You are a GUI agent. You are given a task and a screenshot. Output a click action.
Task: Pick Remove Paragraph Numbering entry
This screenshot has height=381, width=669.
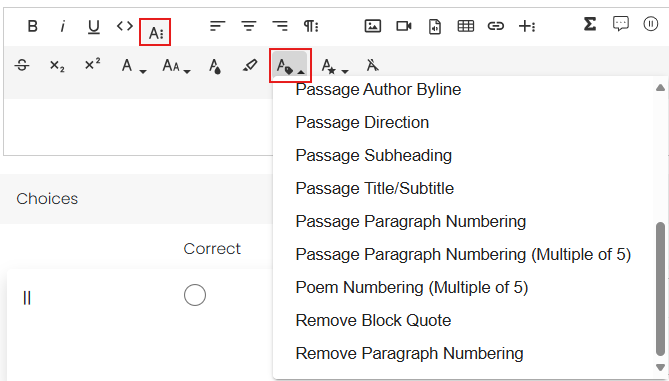pos(409,353)
